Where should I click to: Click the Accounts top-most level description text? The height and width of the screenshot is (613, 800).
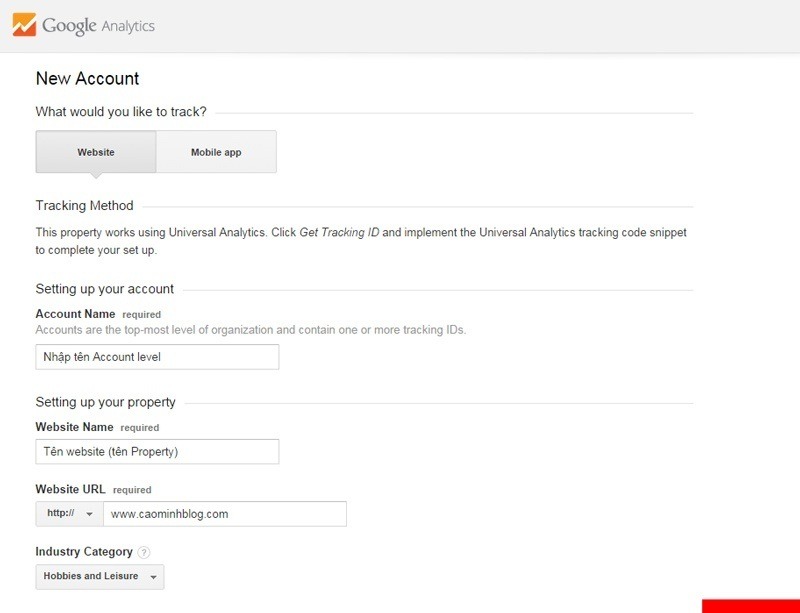pos(251,330)
